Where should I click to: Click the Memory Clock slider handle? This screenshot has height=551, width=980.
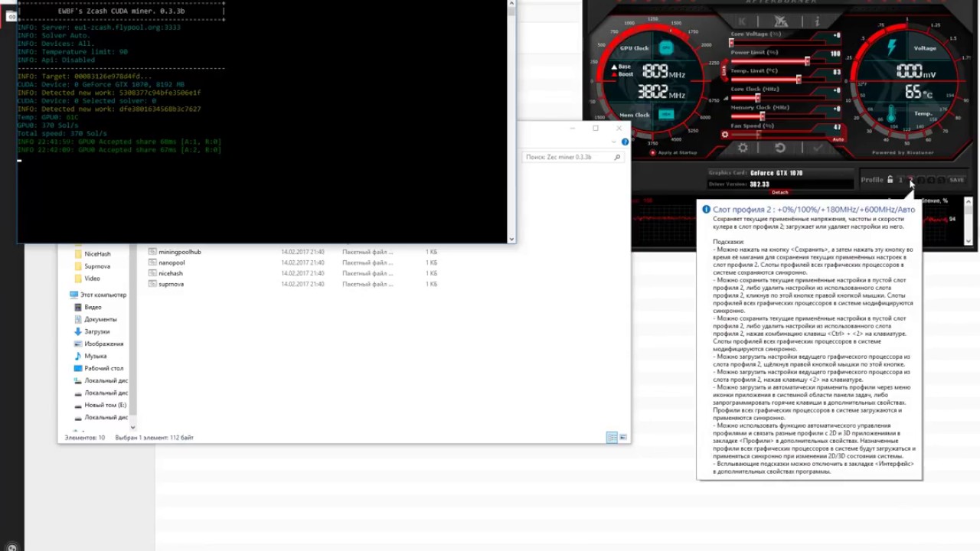point(763,116)
